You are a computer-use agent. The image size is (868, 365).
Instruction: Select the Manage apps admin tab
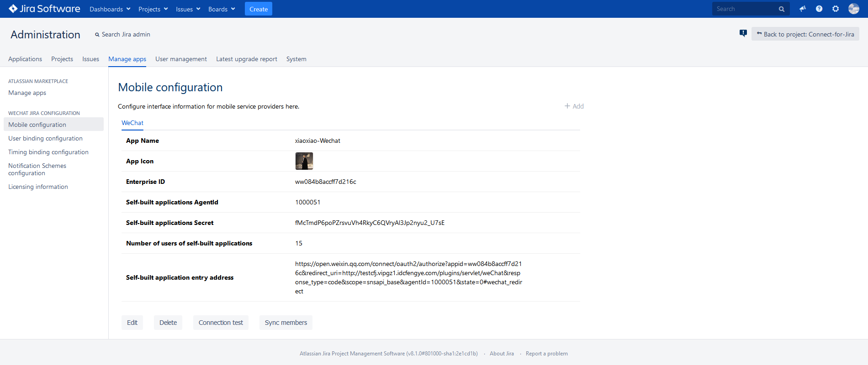127,59
